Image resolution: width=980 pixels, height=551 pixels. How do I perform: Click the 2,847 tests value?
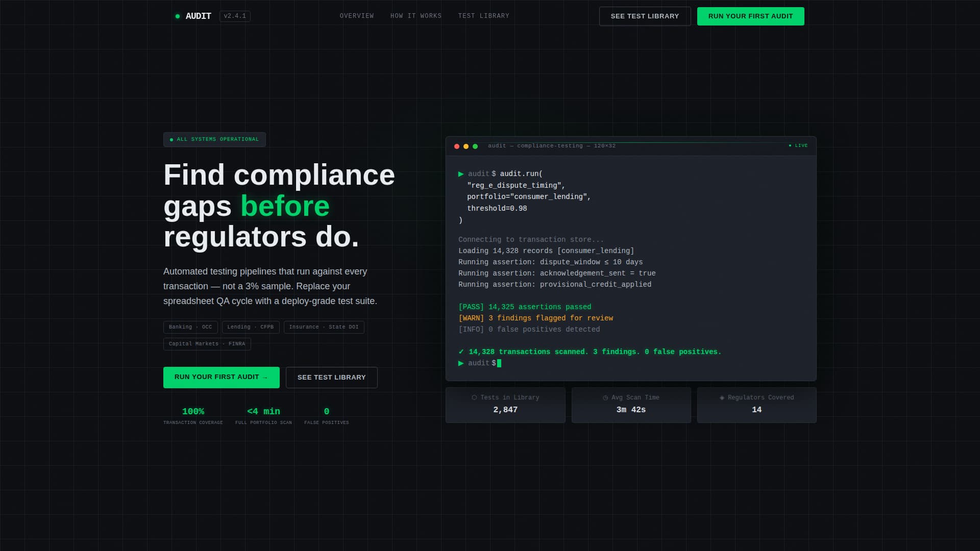[505, 410]
